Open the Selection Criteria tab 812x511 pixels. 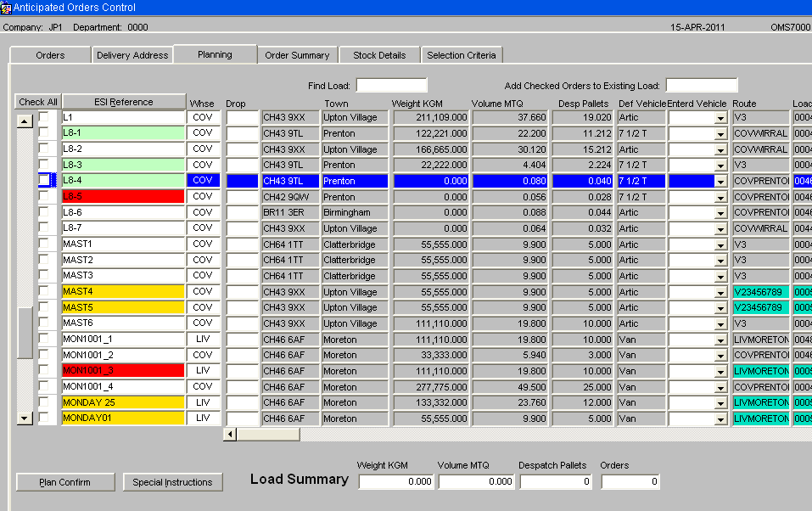(x=462, y=55)
